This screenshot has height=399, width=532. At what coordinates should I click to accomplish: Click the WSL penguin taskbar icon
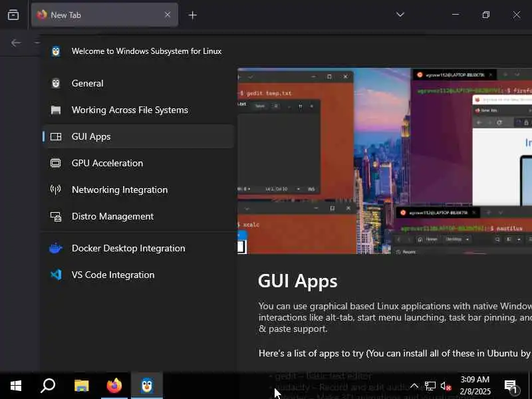tap(147, 386)
